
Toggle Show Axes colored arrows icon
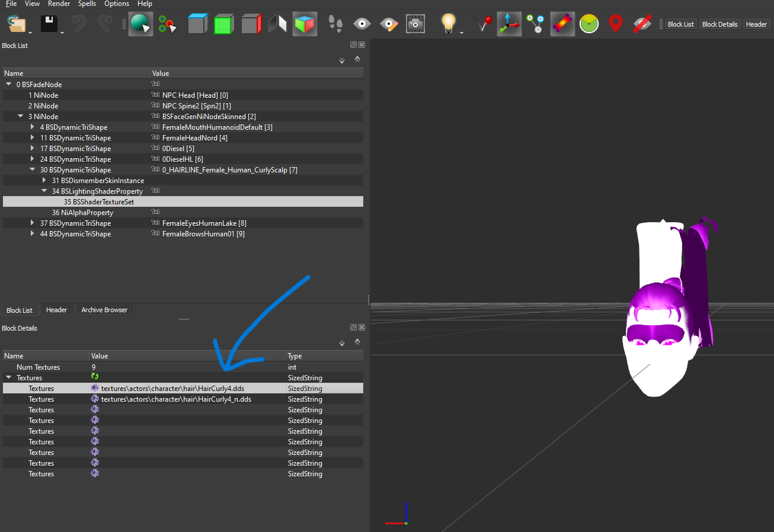point(509,24)
